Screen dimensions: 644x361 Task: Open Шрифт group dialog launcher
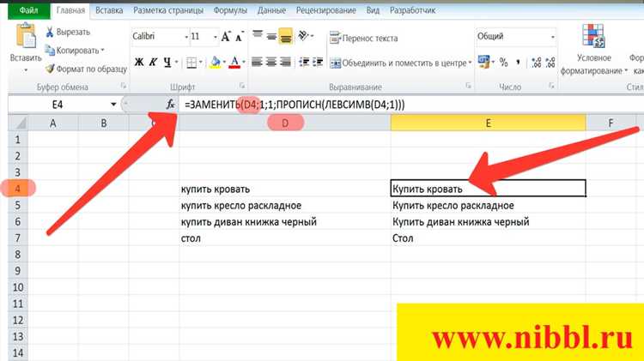point(242,86)
